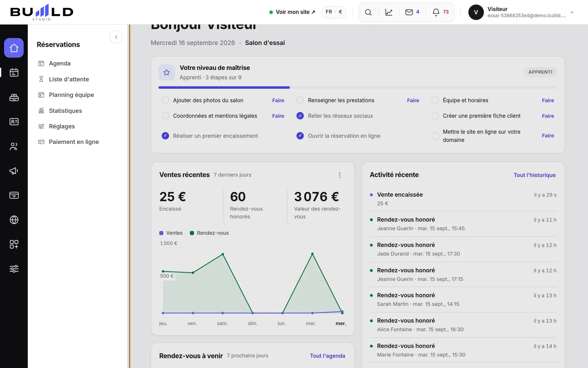The height and width of the screenshot is (368, 588).
Task: Open Sarah Martin rendez-vous honoré entry
Action: [x=463, y=299]
